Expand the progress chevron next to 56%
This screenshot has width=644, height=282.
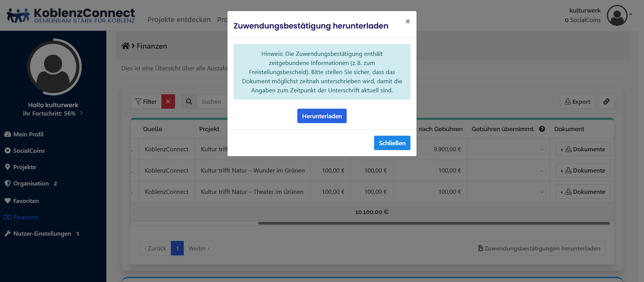(x=81, y=113)
